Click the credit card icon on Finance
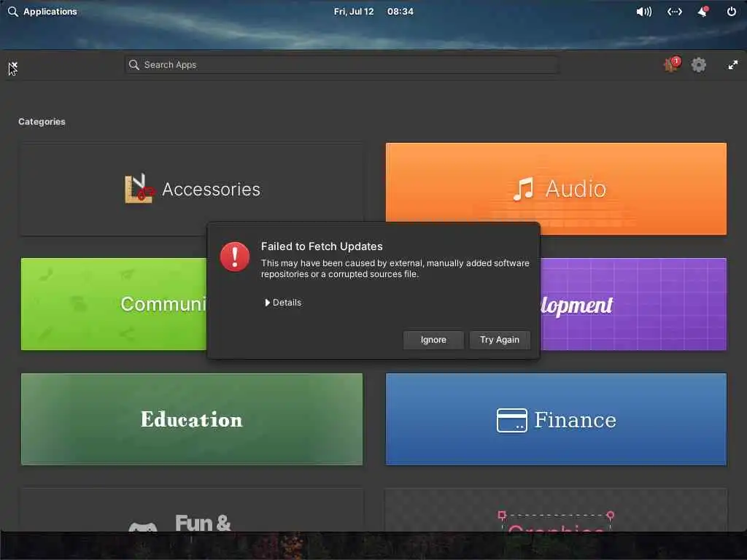The image size is (747, 560). pyautogui.click(x=511, y=420)
